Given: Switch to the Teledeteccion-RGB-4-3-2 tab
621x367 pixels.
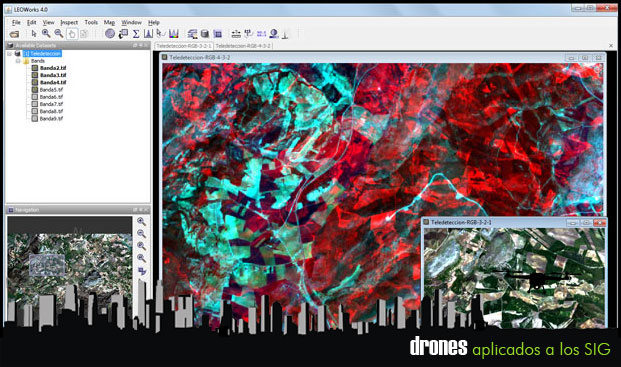Looking at the screenshot, I should pos(243,46).
